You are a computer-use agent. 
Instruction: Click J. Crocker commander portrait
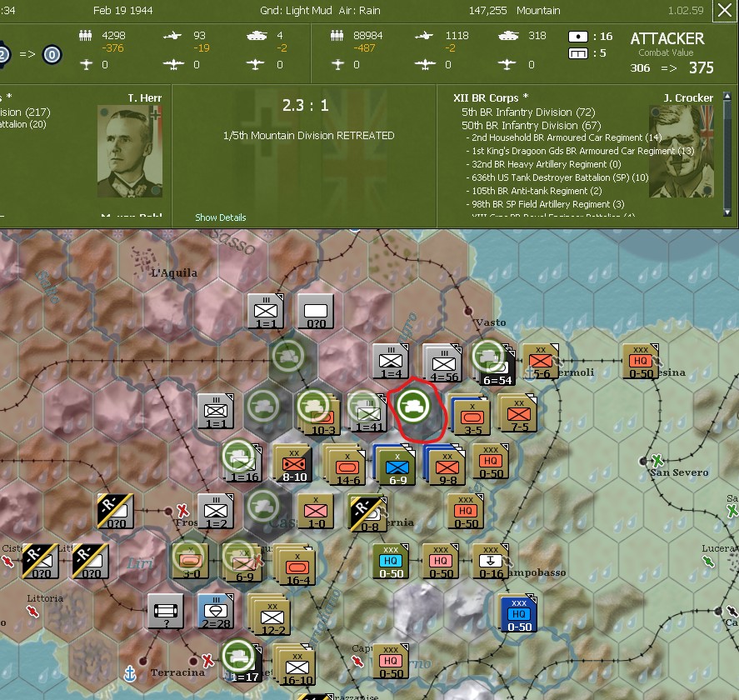point(681,152)
